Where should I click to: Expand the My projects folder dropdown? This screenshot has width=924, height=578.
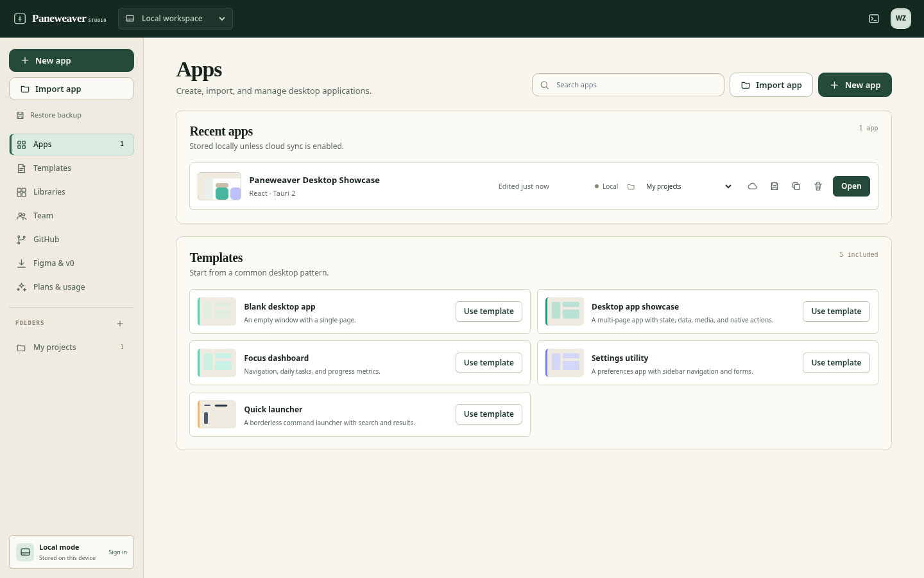pos(689,186)
